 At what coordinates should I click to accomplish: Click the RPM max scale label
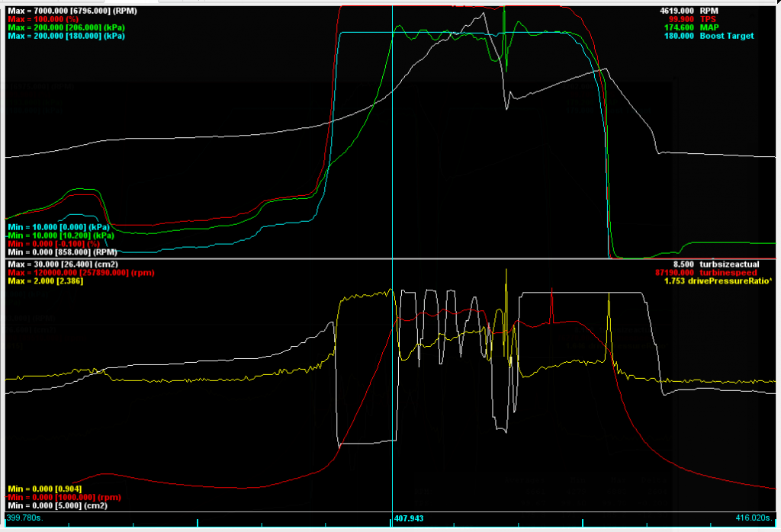point(72,11)
